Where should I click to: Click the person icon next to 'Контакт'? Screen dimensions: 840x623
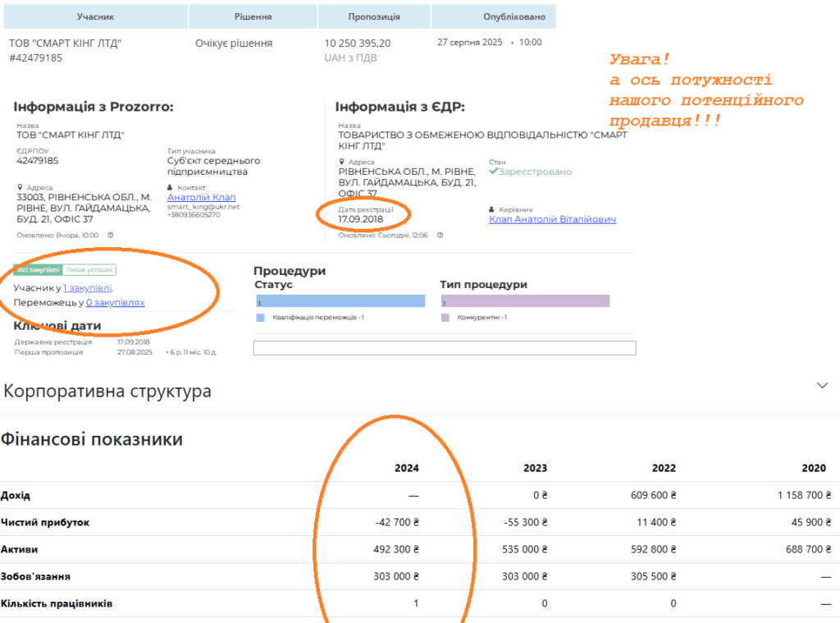pos(170,188)
